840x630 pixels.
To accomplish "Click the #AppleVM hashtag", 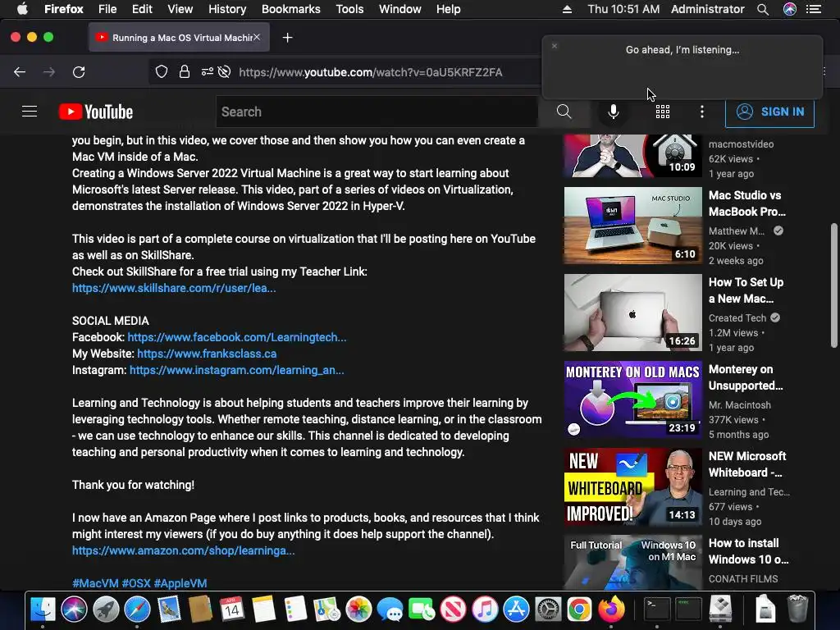I will pyautogui.click(x=180, y=583).
